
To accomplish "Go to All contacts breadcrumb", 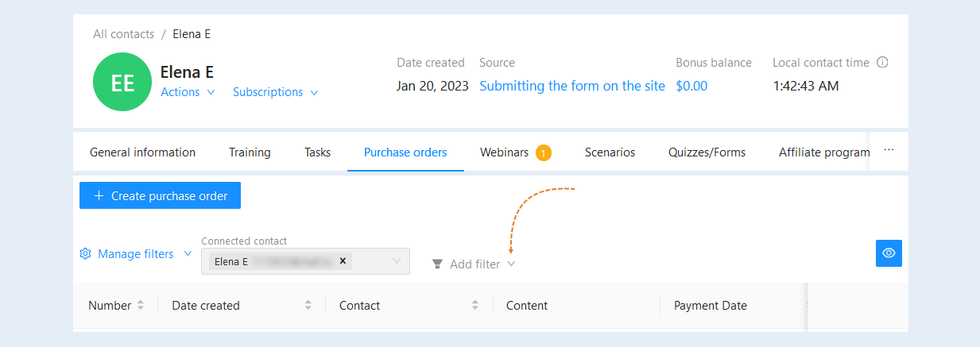I will tap(123, 34).
